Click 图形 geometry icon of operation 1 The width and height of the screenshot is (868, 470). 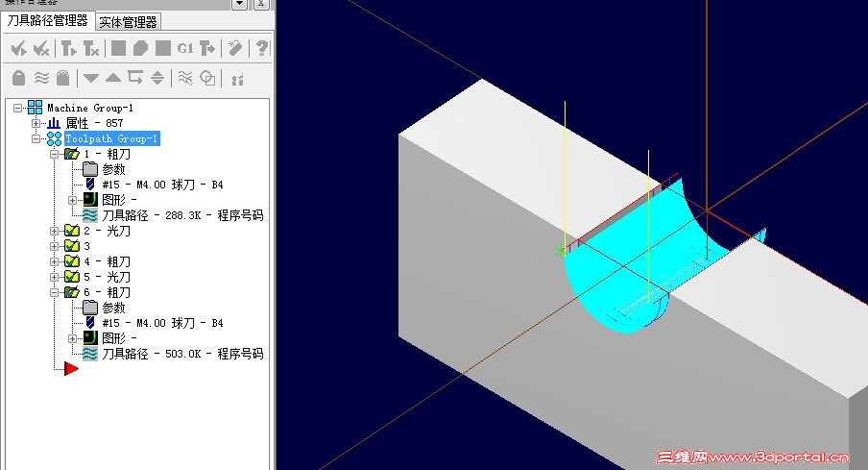click(x=90, y=200)
